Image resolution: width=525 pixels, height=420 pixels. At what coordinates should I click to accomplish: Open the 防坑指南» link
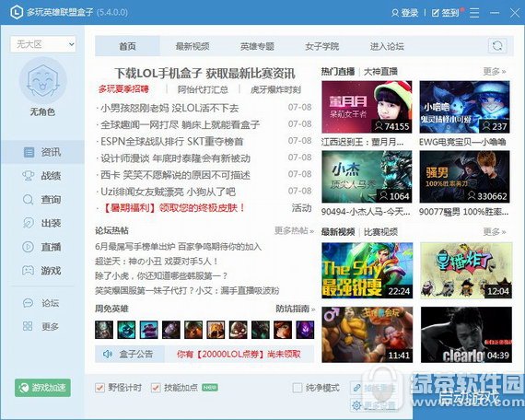296,309
